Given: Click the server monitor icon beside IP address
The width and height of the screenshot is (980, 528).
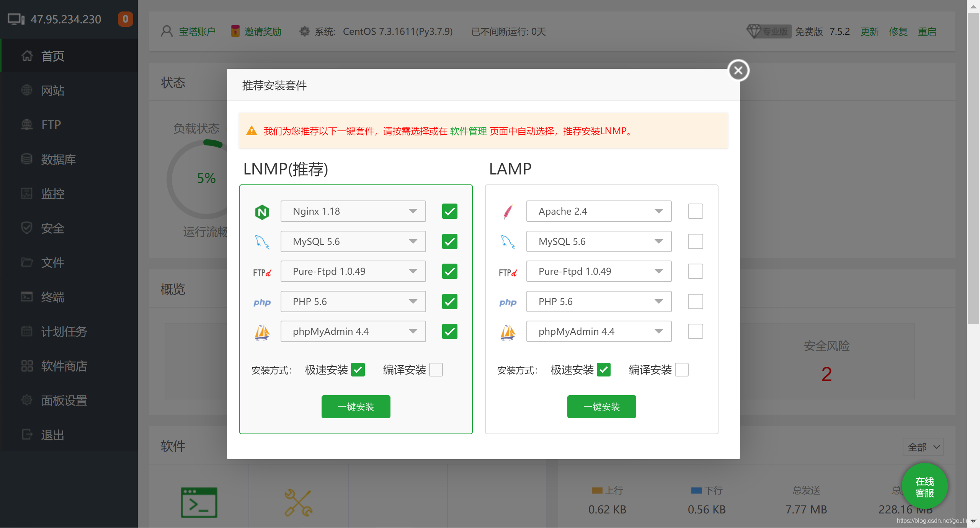Looking at the screenshot, I should [x=16, y=19].
